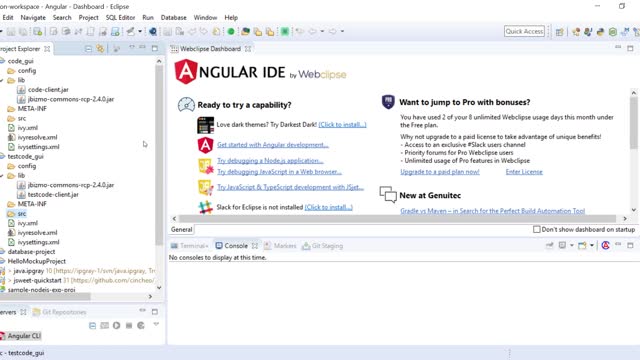Click the JS debugging icon
This screenshot has width=640, height=360.
click(205, 167)
